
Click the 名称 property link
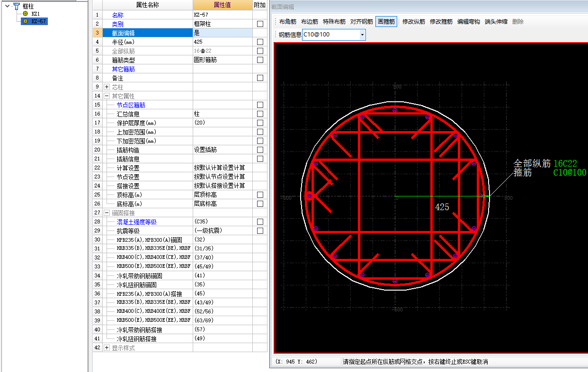(117, 15)
